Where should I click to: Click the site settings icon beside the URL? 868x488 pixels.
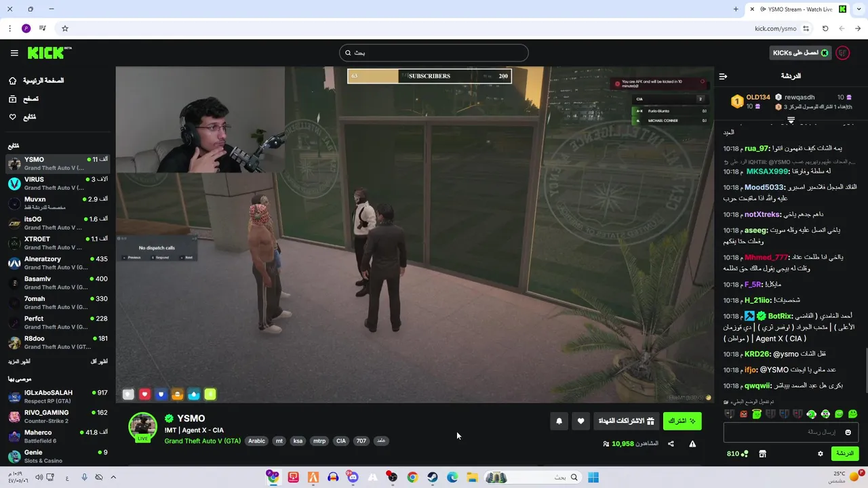(x=806, y=28)
